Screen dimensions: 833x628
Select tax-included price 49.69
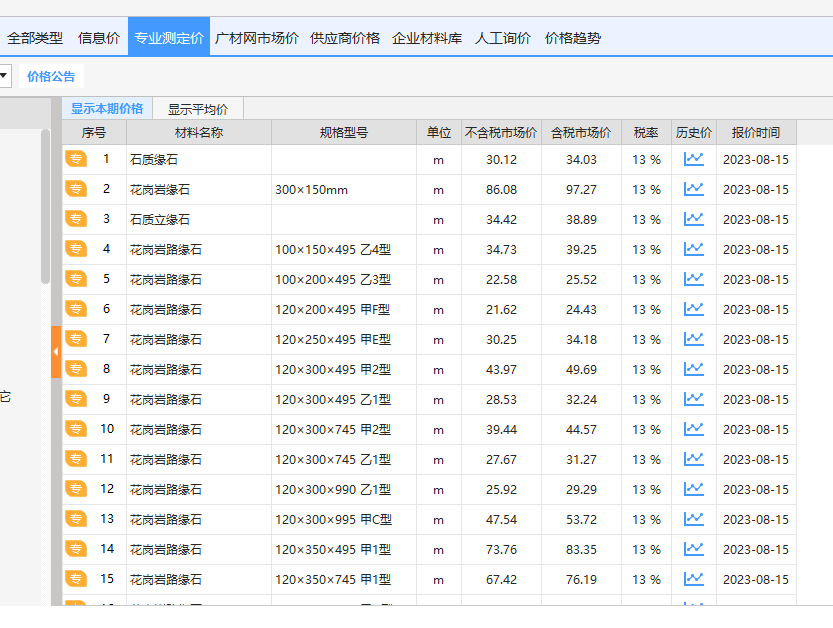point(581,369)
